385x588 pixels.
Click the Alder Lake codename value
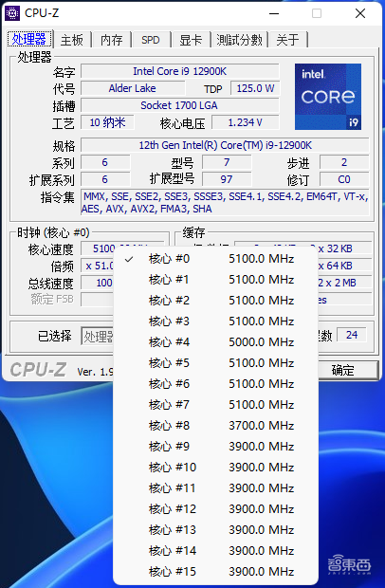[x=133, y=88]
